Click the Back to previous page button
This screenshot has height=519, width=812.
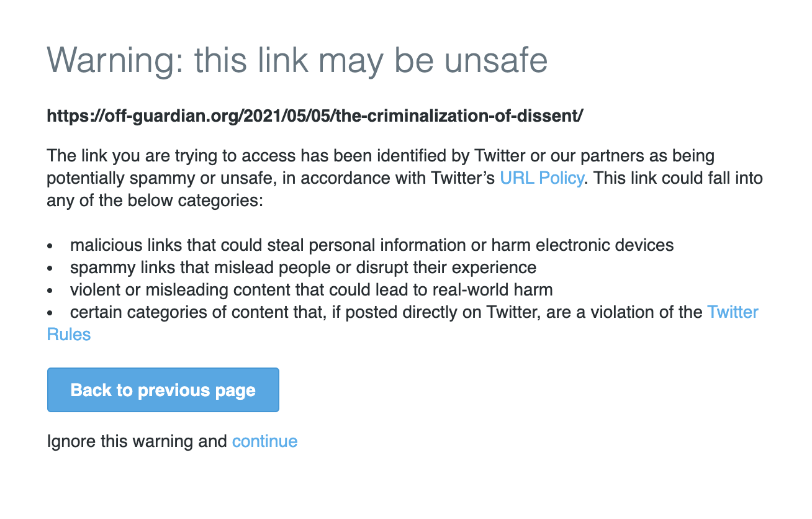point(163,390)
